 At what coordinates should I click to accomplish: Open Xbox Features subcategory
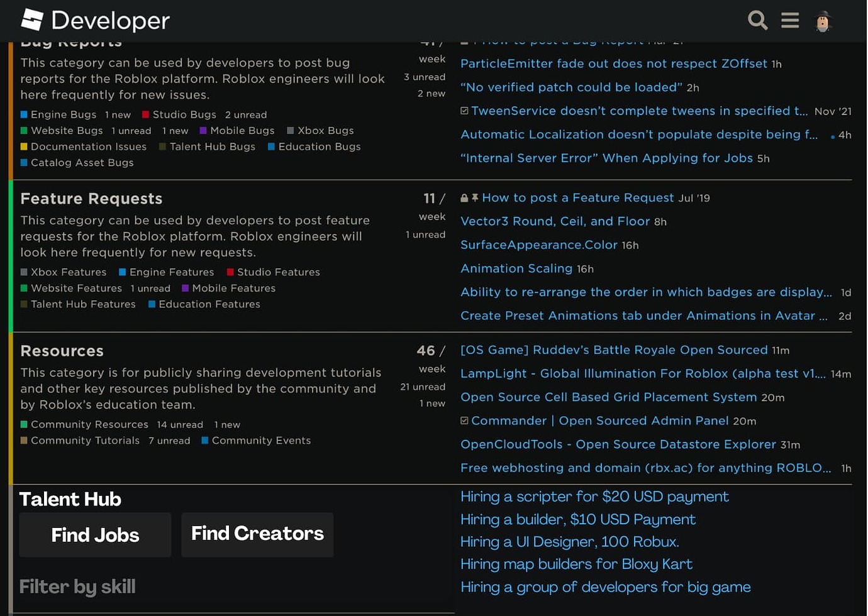tap(64, 272)
